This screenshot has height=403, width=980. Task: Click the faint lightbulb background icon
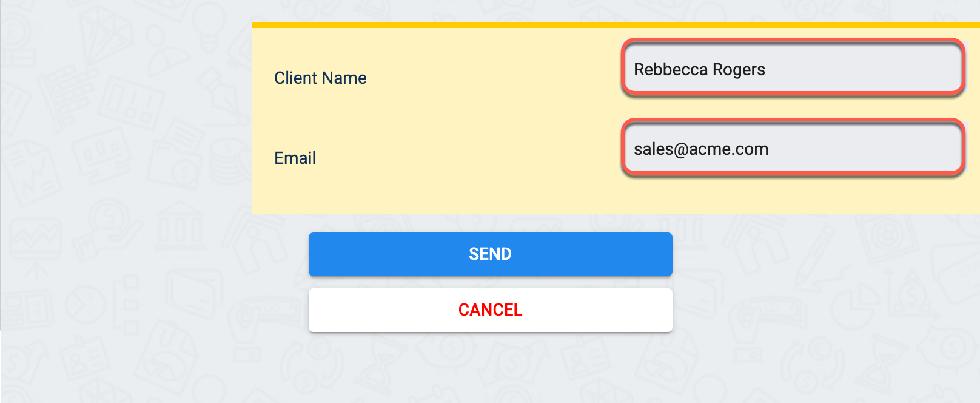coord(209,24)
